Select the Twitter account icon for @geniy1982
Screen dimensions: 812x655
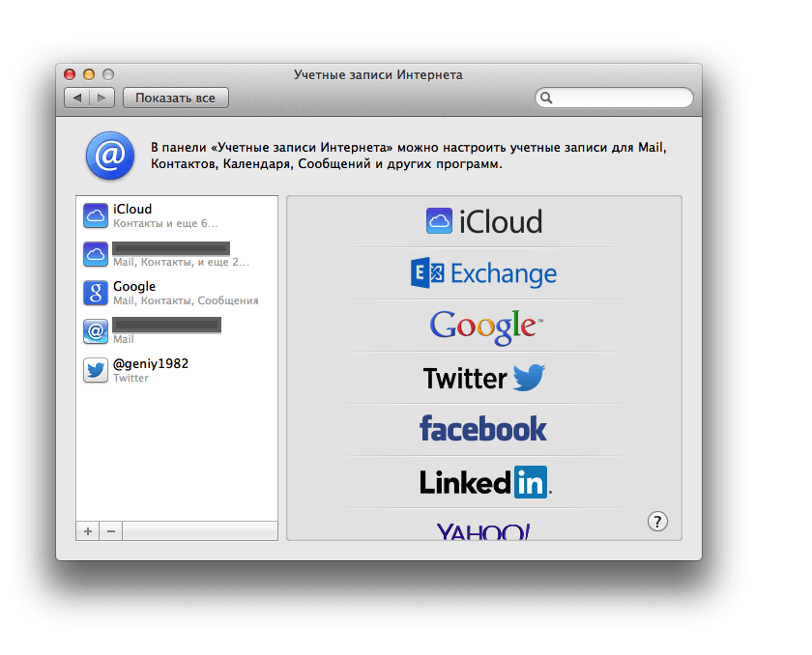(96, 370)
